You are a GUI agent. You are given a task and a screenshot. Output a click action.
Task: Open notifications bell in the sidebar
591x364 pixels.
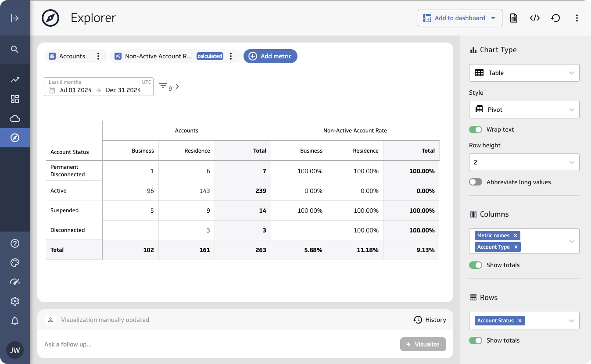click(15, 321)
